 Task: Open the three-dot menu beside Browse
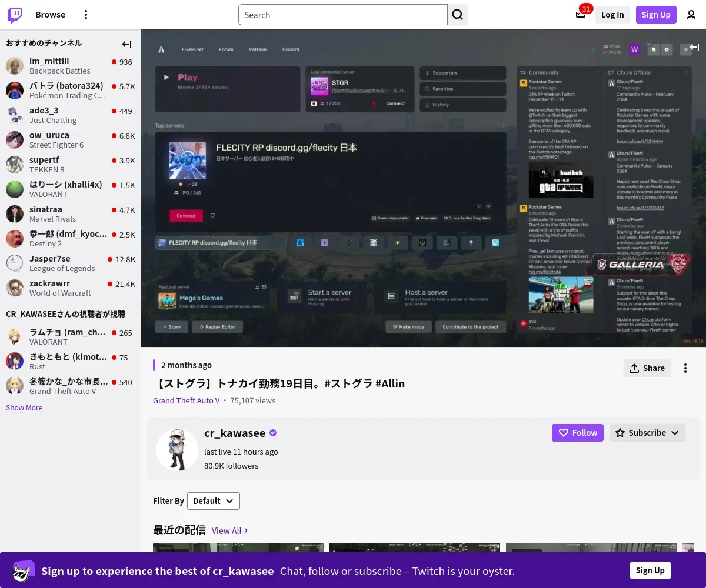[x=86, y=15]
